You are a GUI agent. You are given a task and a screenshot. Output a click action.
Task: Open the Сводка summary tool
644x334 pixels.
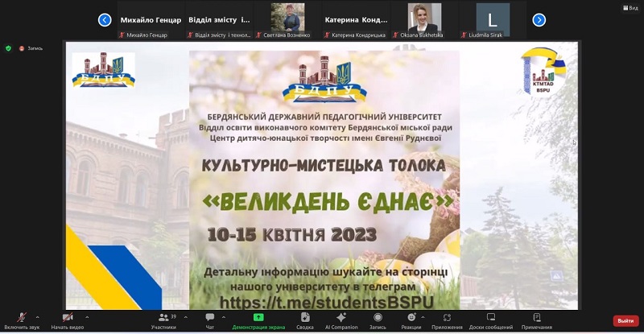[305, 321]
